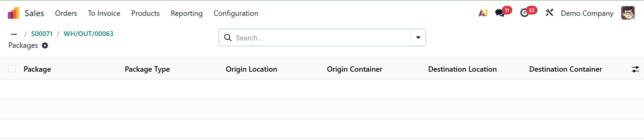This screenshot has width=644, height=140.
Task: Open the user avatar menu
Action: [x=628, y=13]
